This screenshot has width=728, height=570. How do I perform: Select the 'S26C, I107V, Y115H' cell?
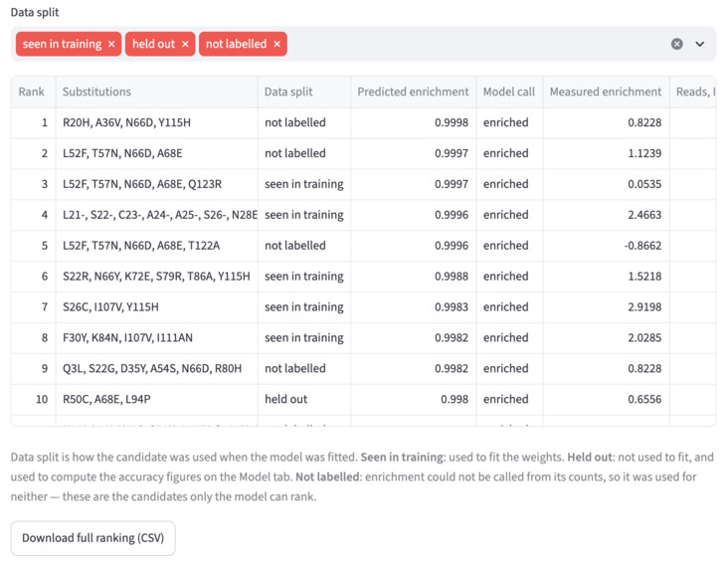tap(157, 307)
